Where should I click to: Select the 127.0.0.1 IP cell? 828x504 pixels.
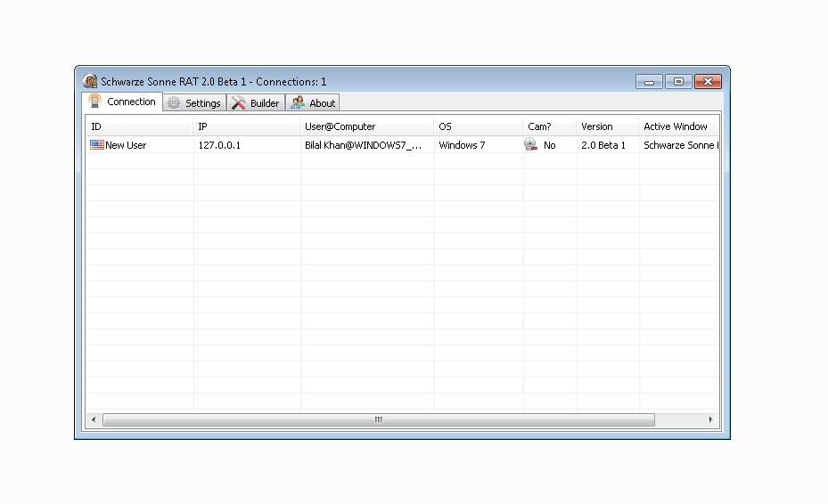coord(219,145)
